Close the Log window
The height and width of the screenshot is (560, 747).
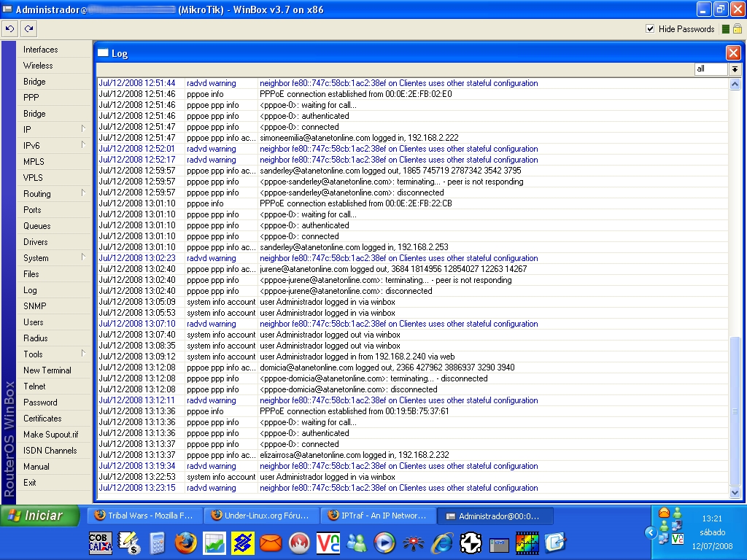pos(733,52)
